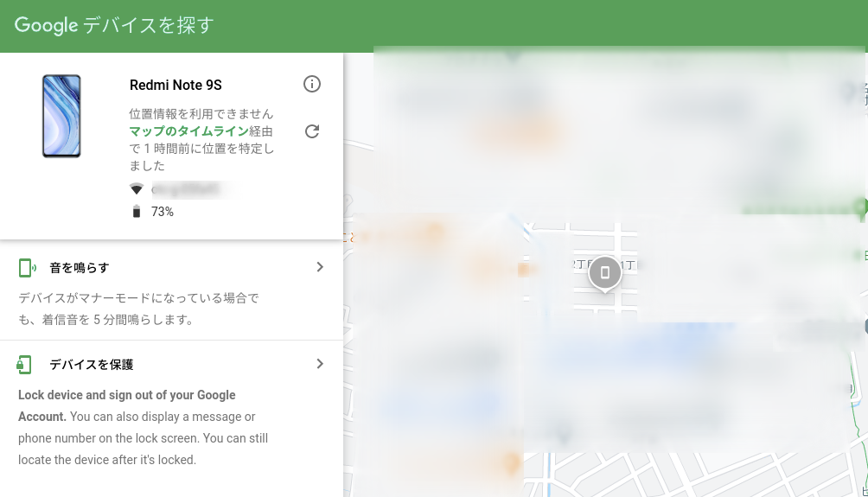Click the phone location marker on map
Viewport: 868px width, 497px height.
(604, 273)
